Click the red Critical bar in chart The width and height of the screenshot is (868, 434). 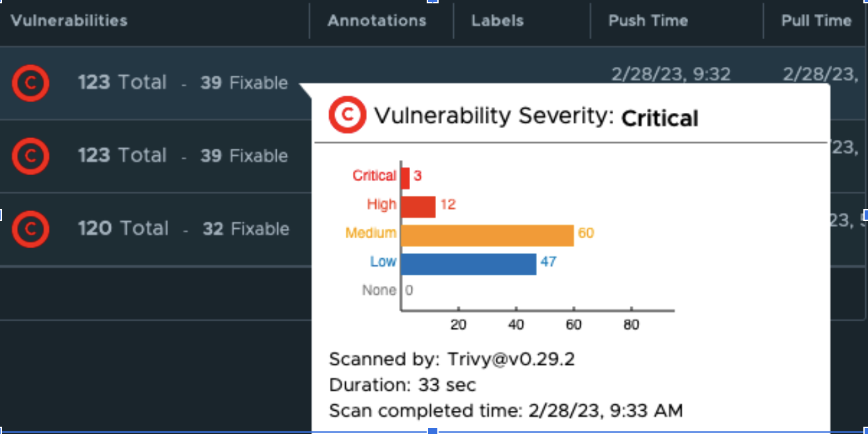[405, 177]
